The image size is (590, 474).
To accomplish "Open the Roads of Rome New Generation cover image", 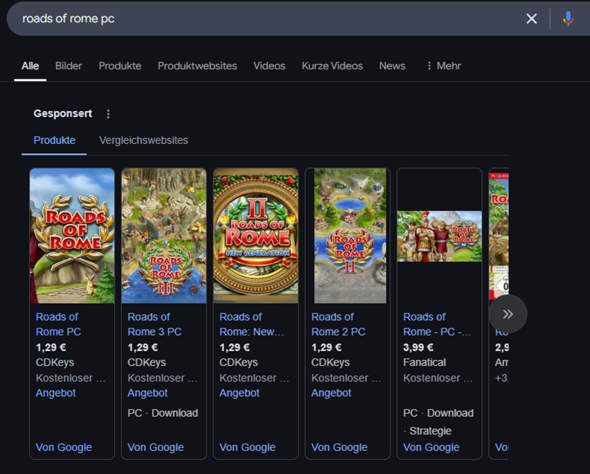I will click(256, 235).
